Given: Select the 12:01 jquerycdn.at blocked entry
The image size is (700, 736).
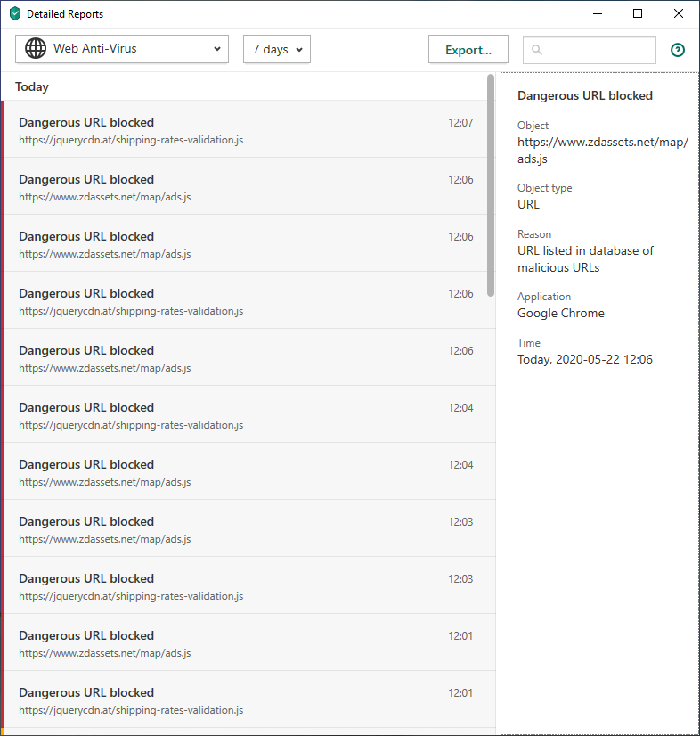Looking at the screenshot, I should click(246, 699).
